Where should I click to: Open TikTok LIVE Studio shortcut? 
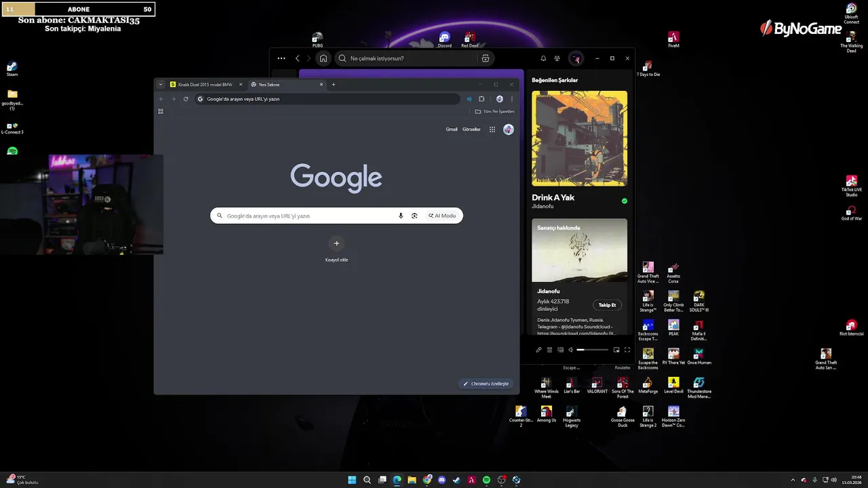pos(851,187)
